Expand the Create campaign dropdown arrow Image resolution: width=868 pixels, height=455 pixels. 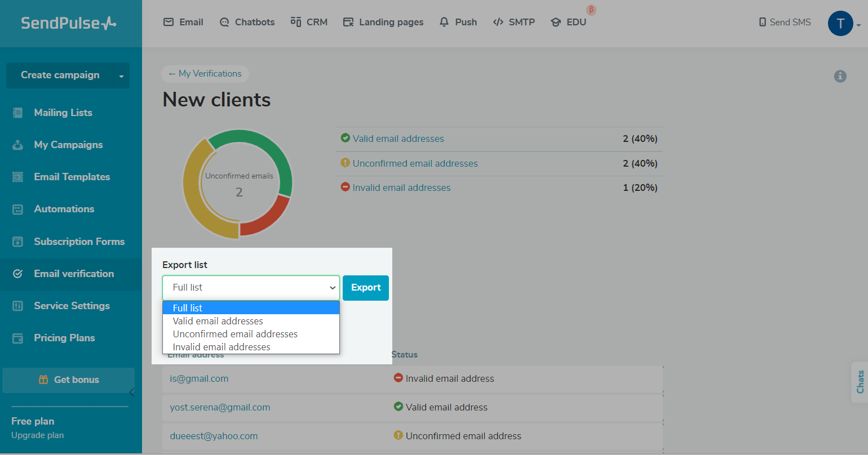tap(121, 76)
